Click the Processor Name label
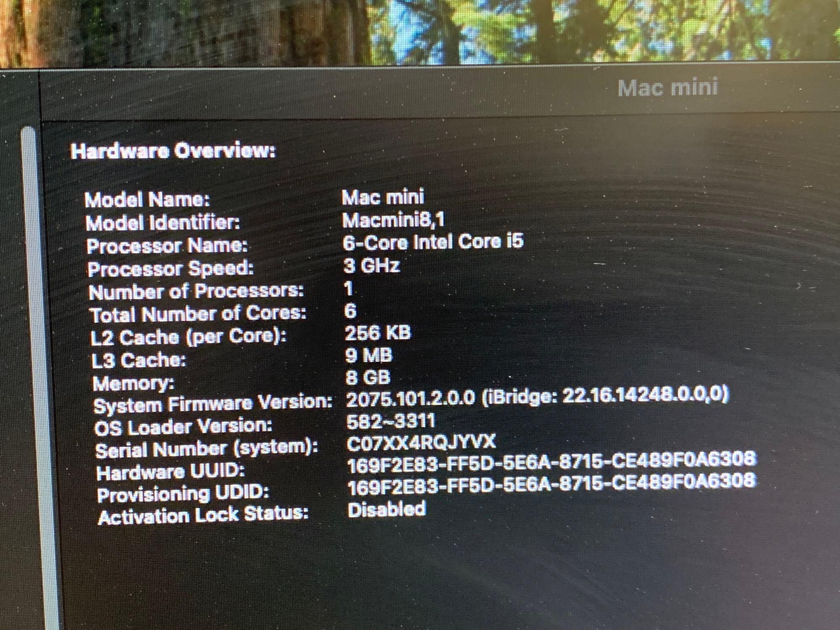This screenshot has width=840, height=630. [x=167, y=245]
